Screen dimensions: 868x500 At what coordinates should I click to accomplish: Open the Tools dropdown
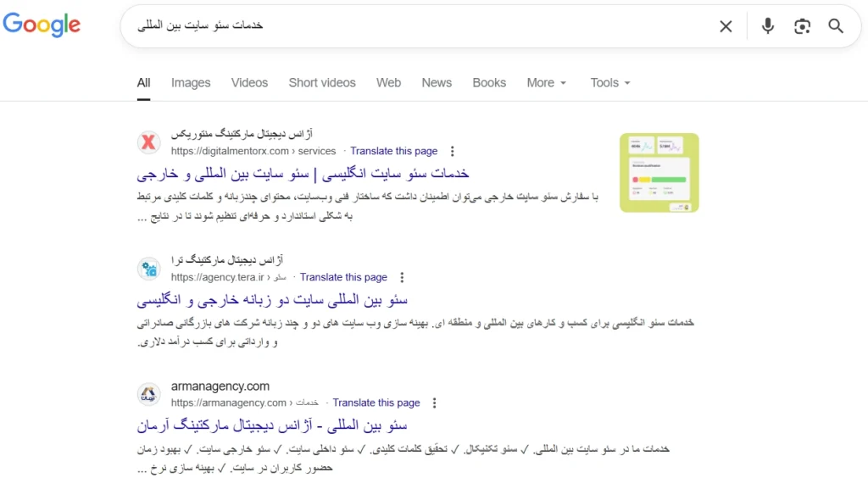click(609, 82)
